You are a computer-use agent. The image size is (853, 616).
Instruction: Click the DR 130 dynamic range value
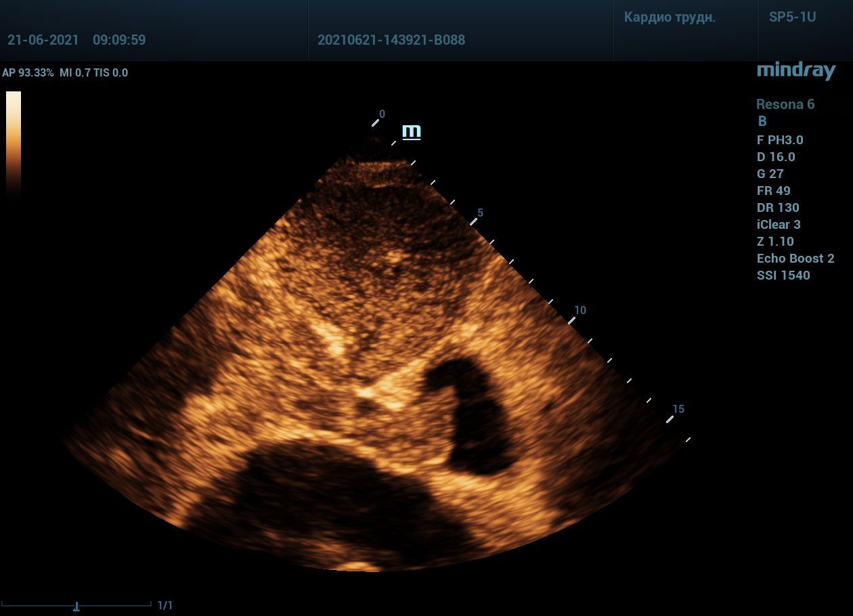(778, 208)
